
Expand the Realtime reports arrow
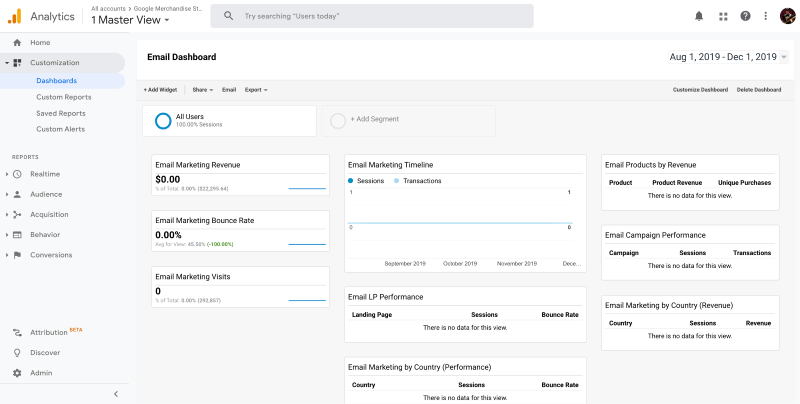(7, 174)
